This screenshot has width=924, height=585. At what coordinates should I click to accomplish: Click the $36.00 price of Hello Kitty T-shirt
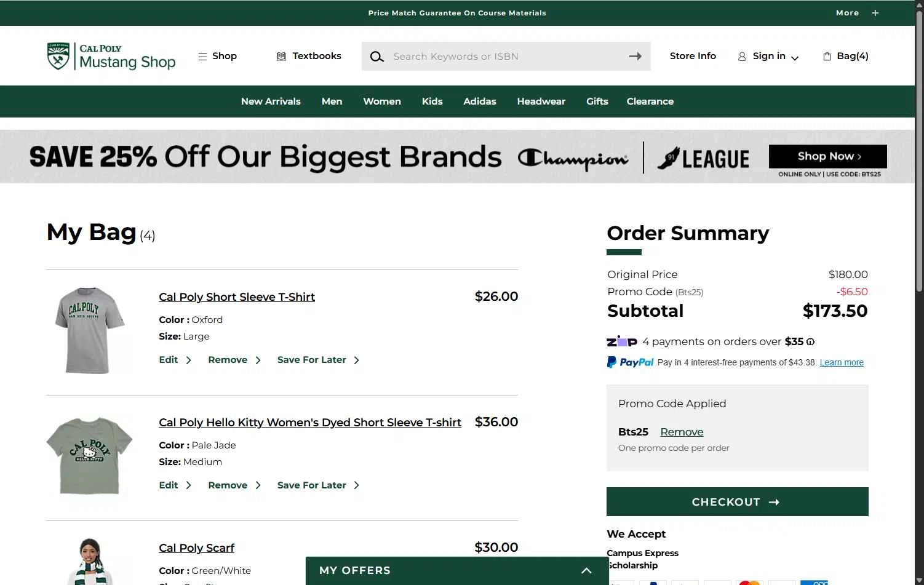coord(496,422)
